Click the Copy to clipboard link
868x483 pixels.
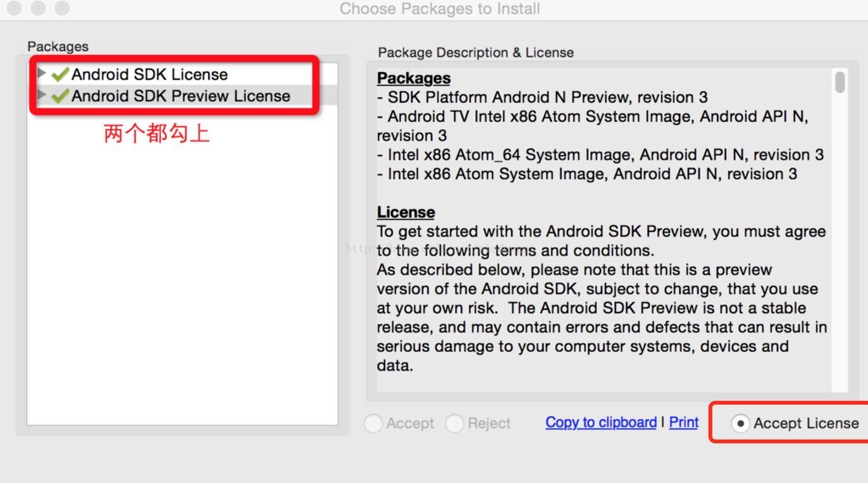(601, 422)
